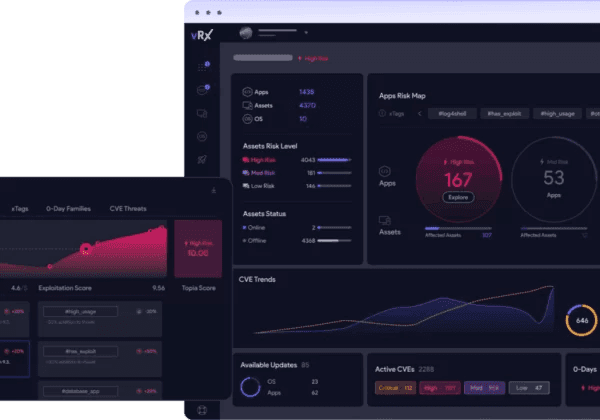Click the High Risk assets icon
Image resolution: width=600 pixels, height=420 pixels.
(x=246, y=160)
